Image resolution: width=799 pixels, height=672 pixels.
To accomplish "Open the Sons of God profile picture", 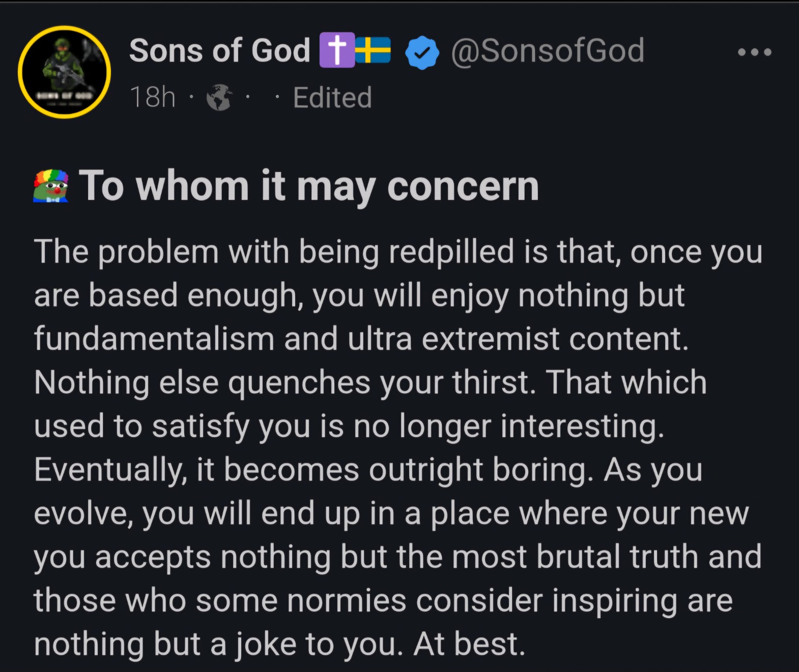I will point(64,72).
